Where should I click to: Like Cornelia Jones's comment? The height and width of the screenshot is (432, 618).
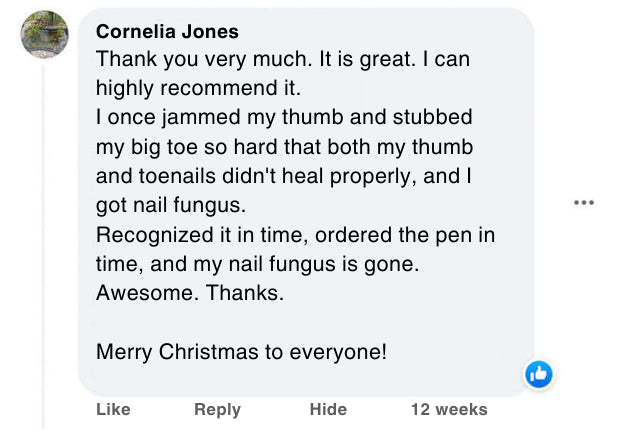tap(113, 409)
